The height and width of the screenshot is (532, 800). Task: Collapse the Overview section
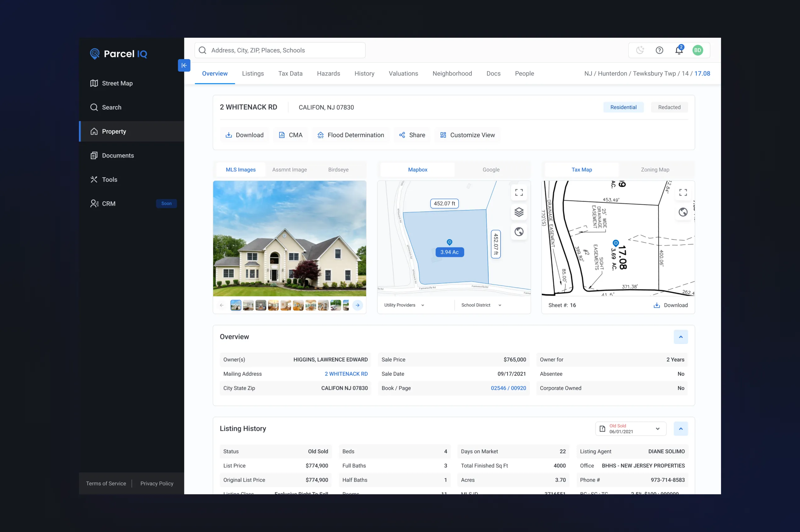point(681,336)
